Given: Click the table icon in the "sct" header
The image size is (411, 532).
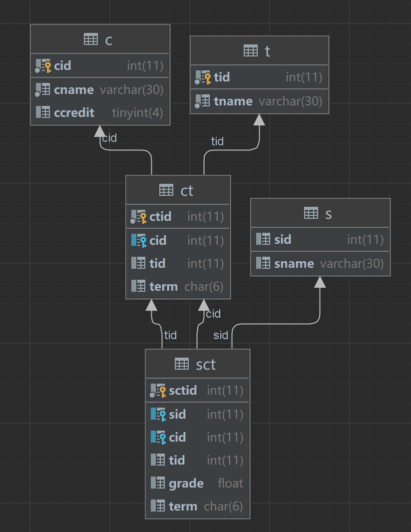Looking at the screenshot, I should pos(182,364).
